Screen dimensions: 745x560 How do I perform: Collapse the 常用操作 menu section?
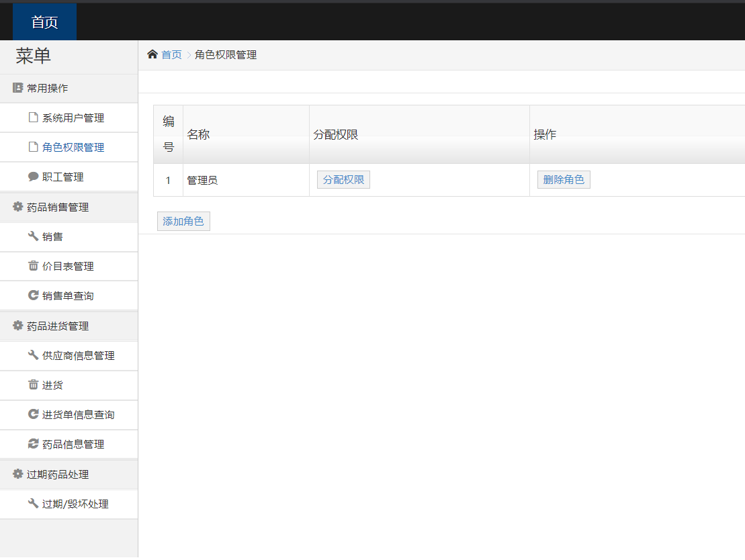(x=47, y=88)
